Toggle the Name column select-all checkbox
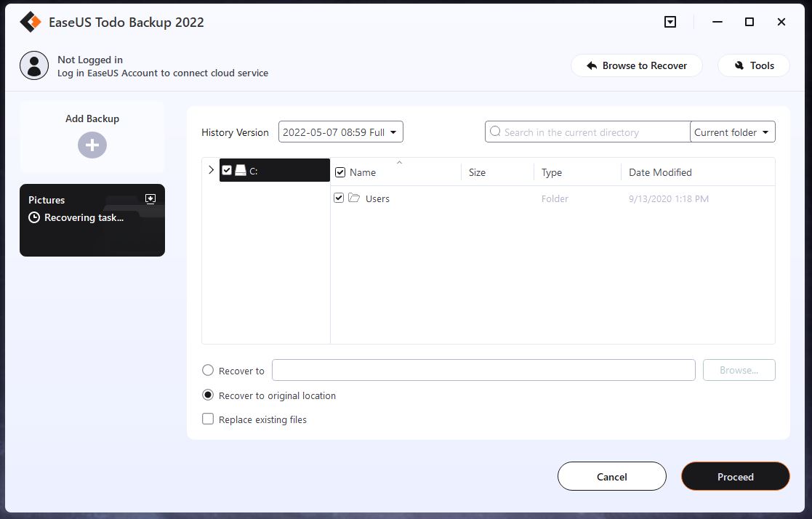812x519 pixels. (340, 172)
